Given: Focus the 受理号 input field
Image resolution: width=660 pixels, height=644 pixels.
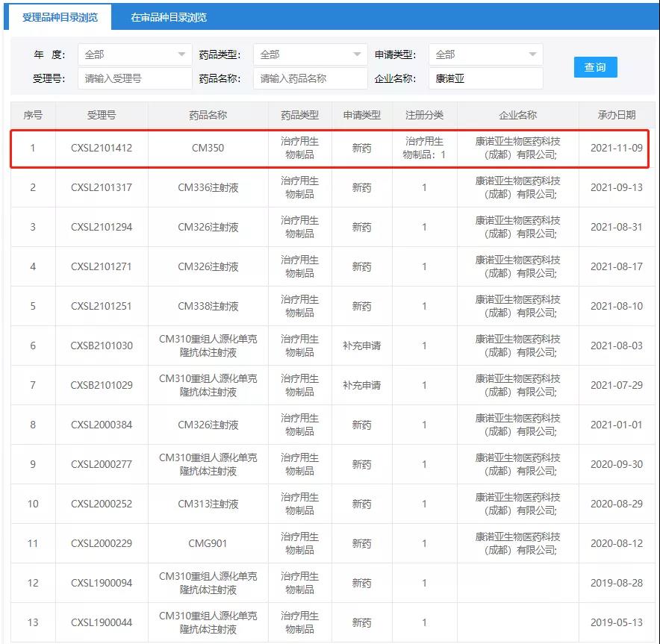Looking at the screenshot, I should coord(134,78).
